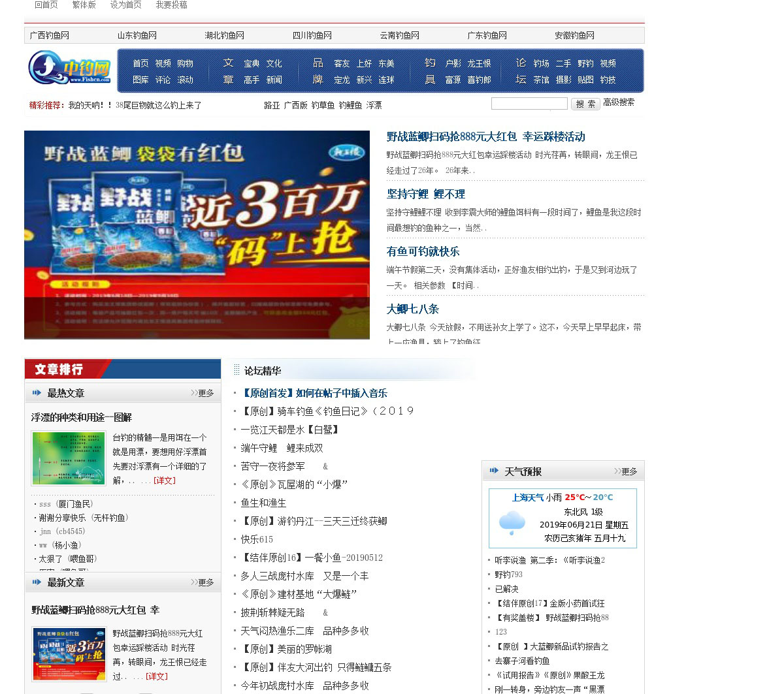Go to 安徽钓鱼网
The image size is (784, 694).
click(x=575, y=35)
